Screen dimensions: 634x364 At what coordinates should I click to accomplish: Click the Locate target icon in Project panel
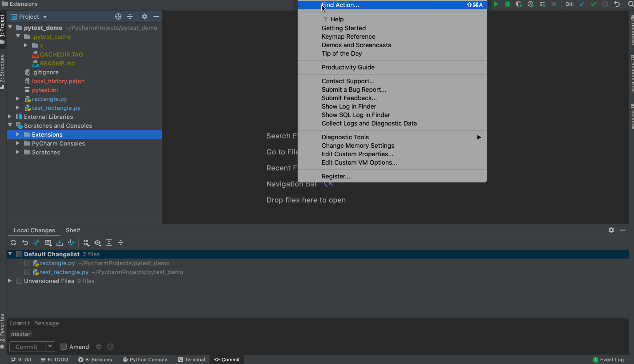pyautogui.click(x=118, y=16)
